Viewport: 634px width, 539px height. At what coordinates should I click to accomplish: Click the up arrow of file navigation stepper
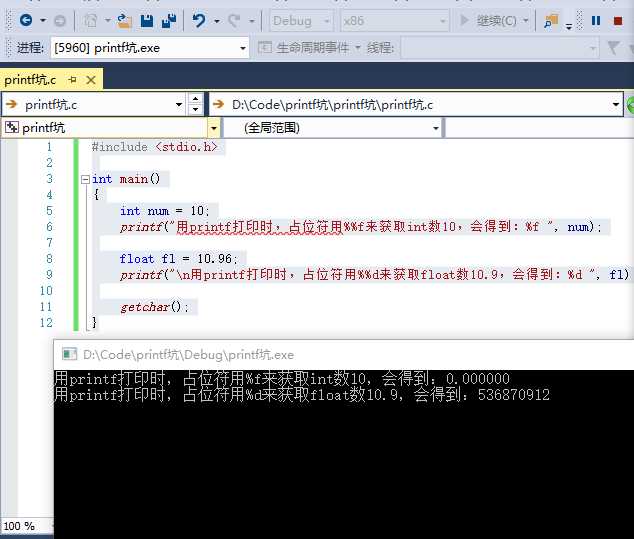[x=195, y=99]
